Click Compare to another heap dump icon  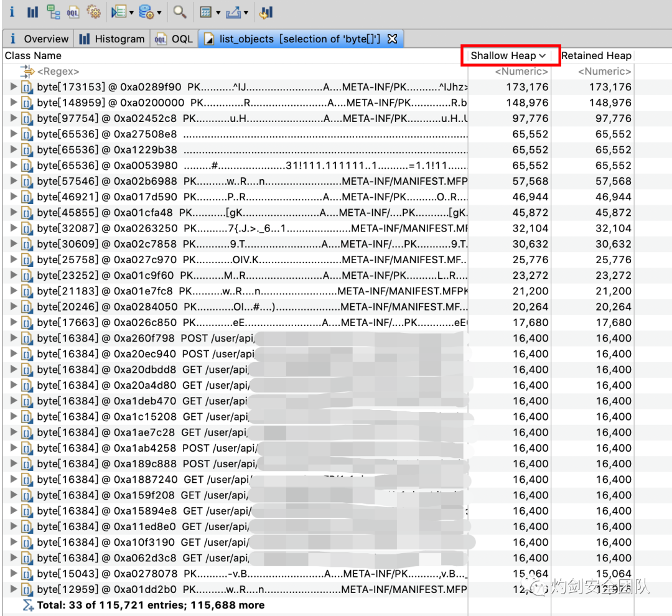266,12
